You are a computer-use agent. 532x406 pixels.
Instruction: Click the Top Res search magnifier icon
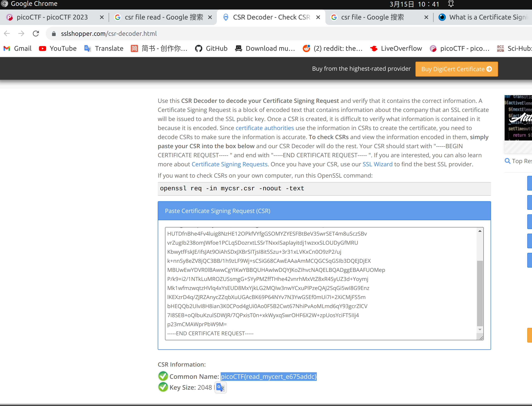507,161
